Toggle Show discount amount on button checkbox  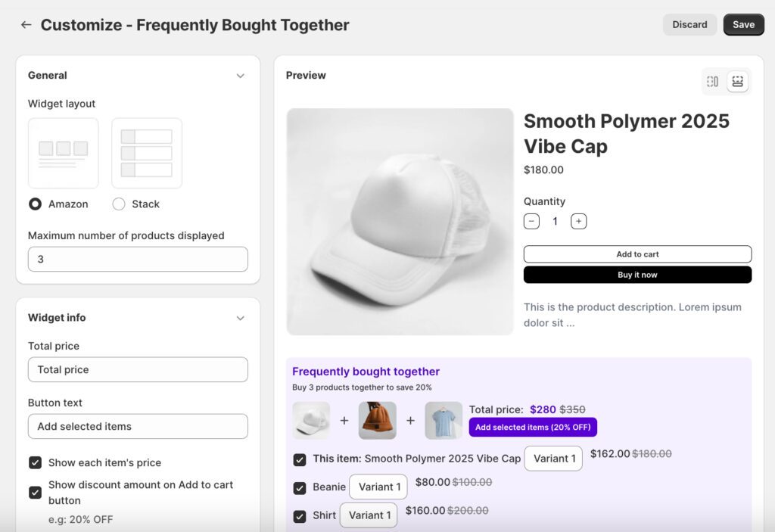35,493
